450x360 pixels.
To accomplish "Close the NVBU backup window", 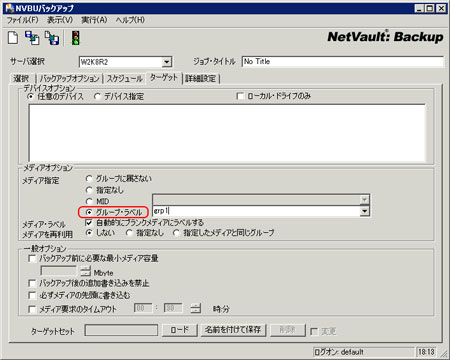I will point(441,8).
